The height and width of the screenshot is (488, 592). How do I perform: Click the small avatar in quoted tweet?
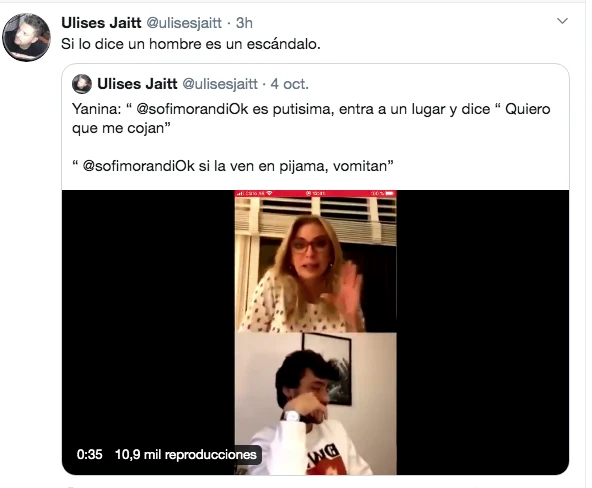click(82, 84)
